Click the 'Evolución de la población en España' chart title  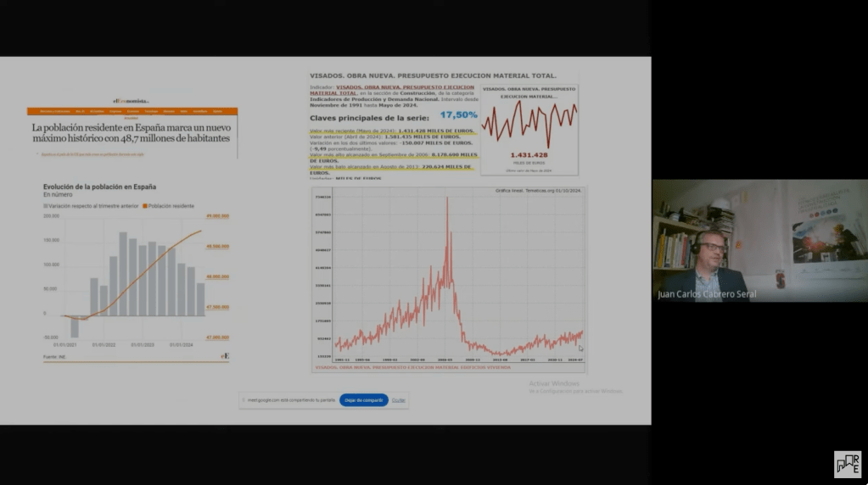[99, 187]
